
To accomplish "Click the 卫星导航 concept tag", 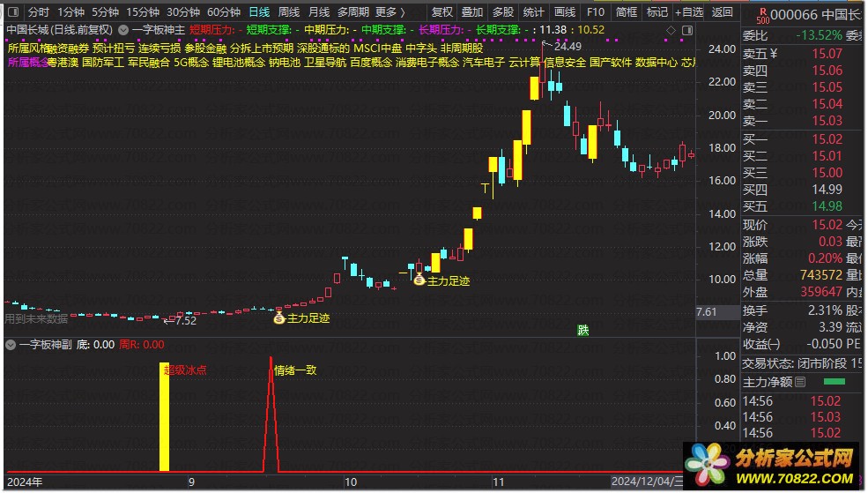I will pyautogui.click(x=325, y=63).
